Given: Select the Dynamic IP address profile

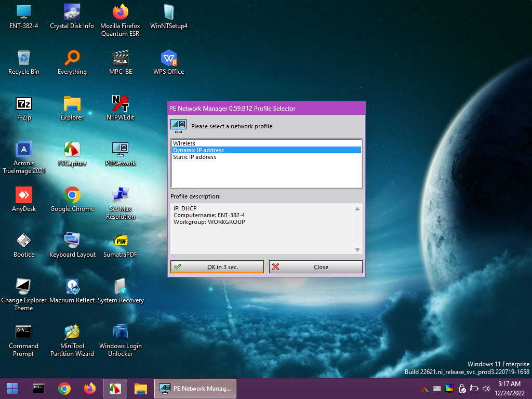Looking at the screenshot, I should (x=267, y=150).
